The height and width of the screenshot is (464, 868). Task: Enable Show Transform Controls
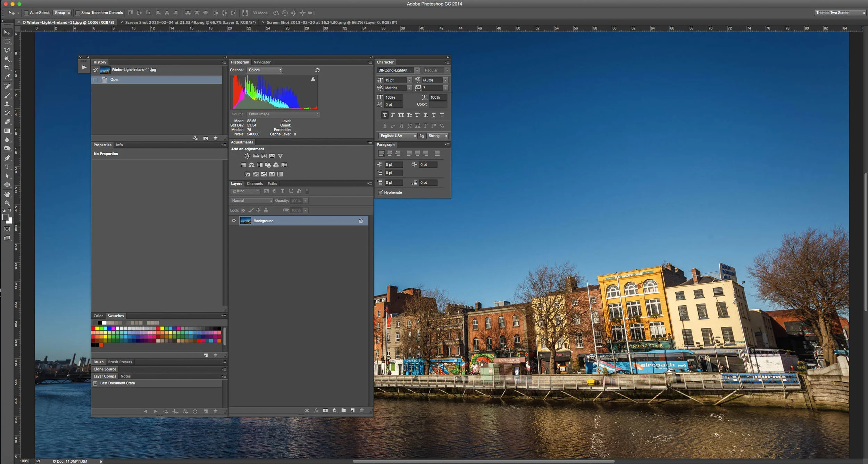pyautogui.click(x=78, y=13)
